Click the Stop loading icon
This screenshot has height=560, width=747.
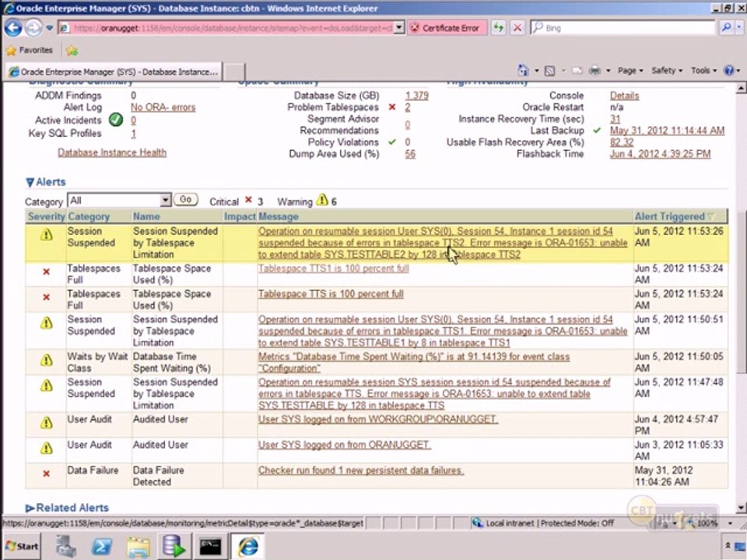[x=517, y=28]
